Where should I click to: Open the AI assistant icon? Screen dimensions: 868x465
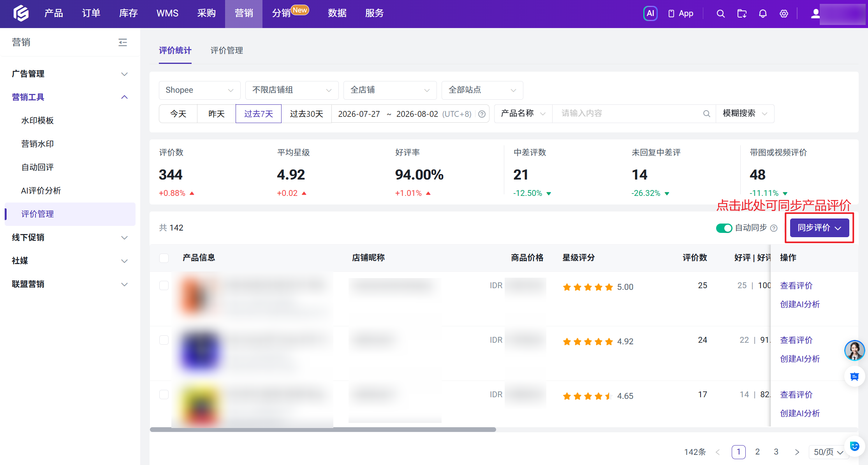tap(650, 14)
